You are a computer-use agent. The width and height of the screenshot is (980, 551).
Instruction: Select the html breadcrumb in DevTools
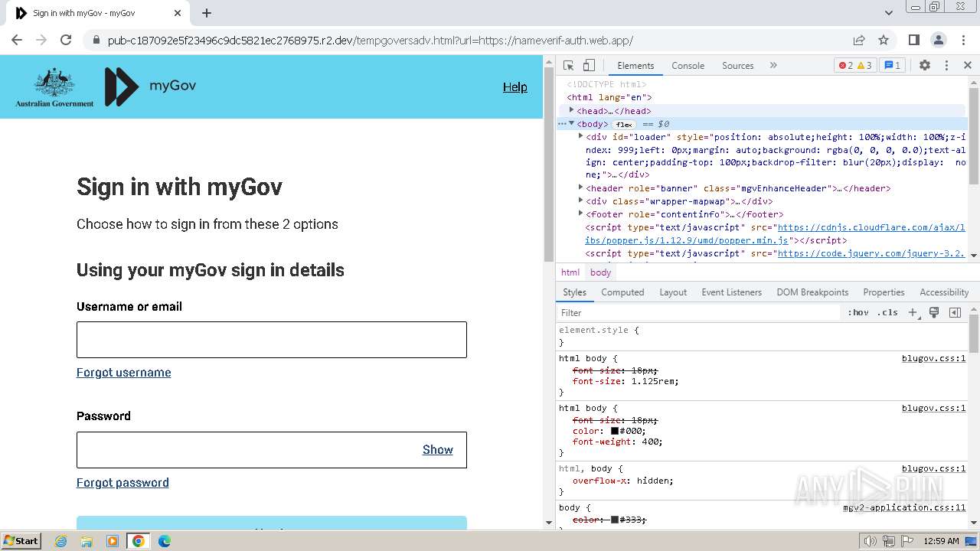click(x=570, y=272)
